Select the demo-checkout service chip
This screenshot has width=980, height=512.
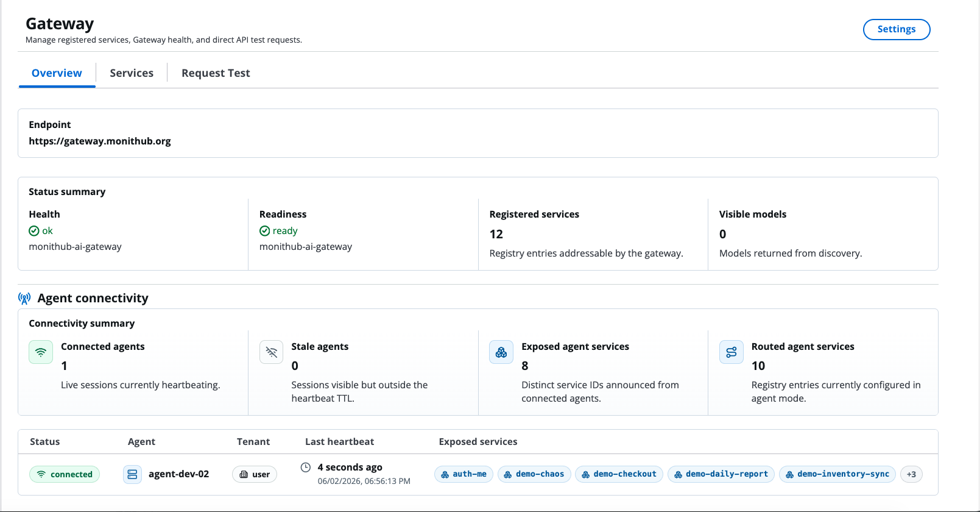[x=619, y=474]
